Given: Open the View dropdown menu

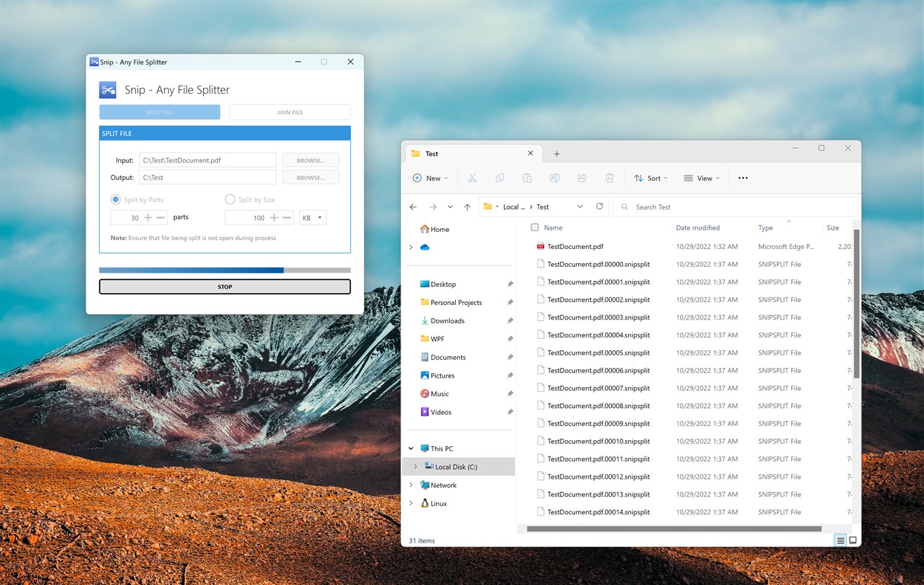Looking at the screenshot, I should (701, 178).
